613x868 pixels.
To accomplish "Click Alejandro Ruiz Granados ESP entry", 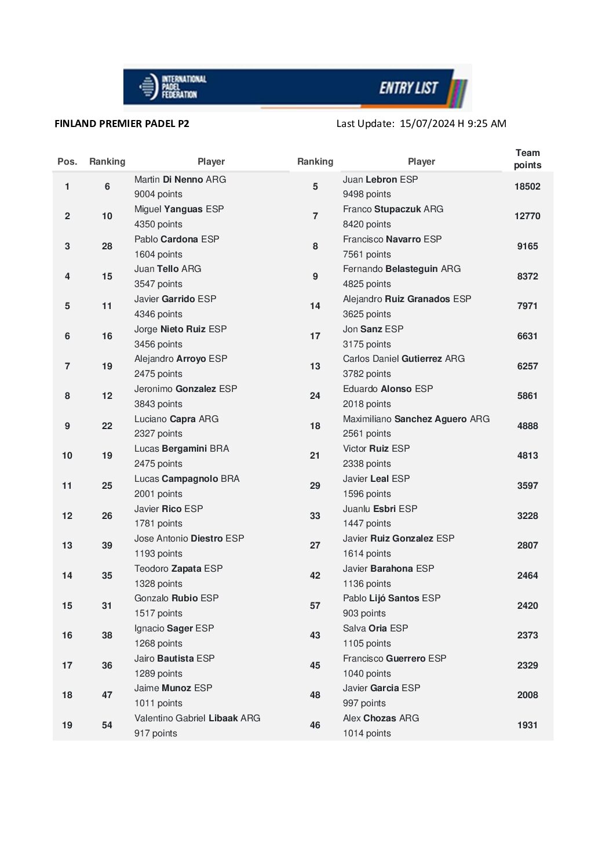I will tap(407, 299).
